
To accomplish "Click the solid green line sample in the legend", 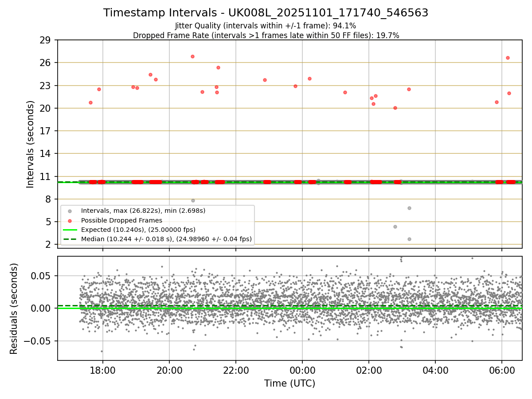I will pyautogui.click(x=70, y=230).
